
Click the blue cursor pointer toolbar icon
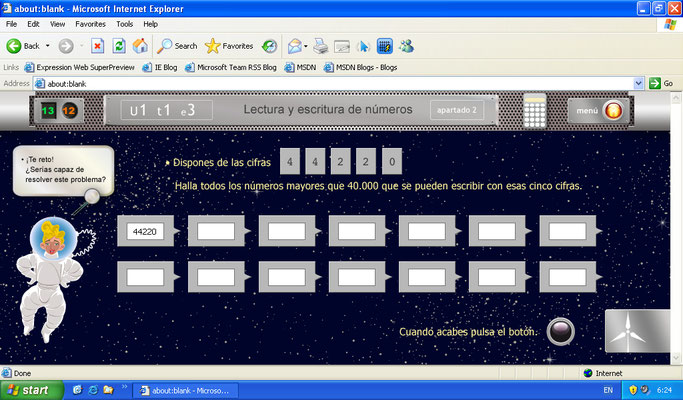click(x=363, y=46)
